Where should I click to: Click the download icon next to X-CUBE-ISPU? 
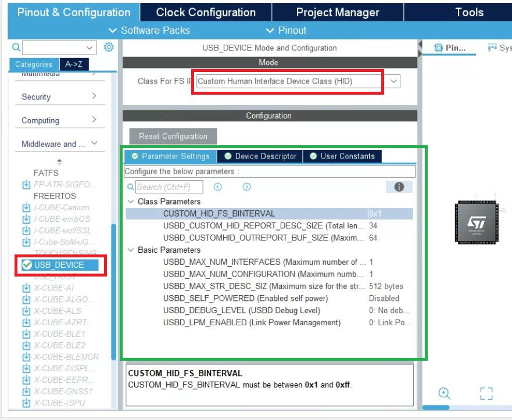(26, 403)
